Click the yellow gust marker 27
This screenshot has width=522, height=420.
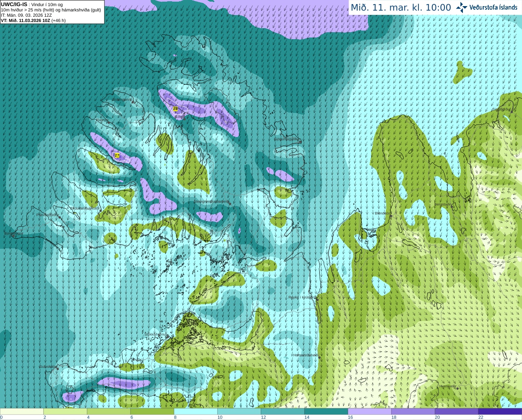point(117,155)
